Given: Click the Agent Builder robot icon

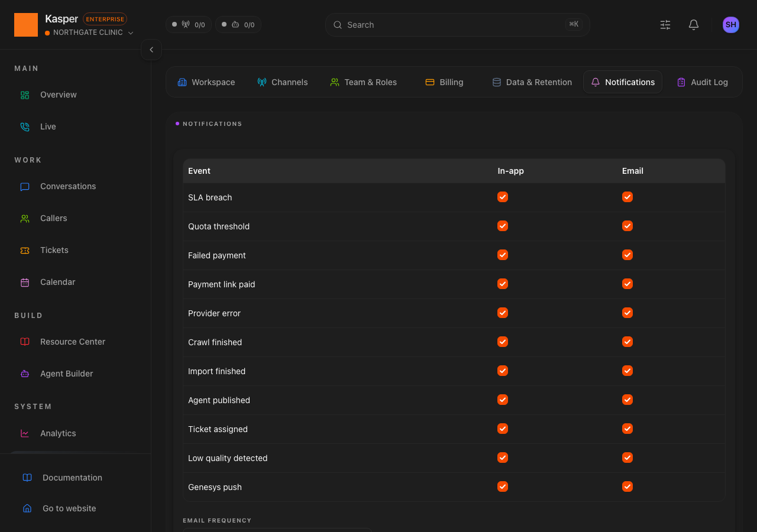Looking at the screenshot, I should pos(25,374).
